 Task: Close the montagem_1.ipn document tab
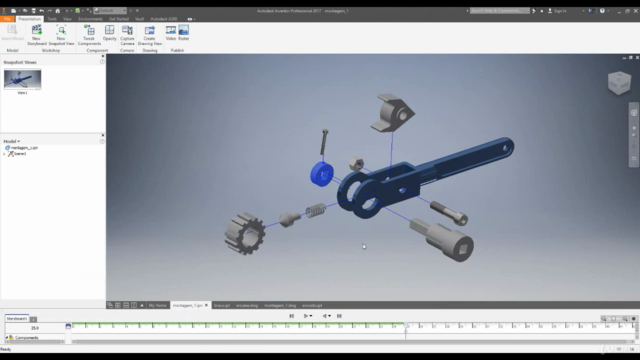click(206, 305)
